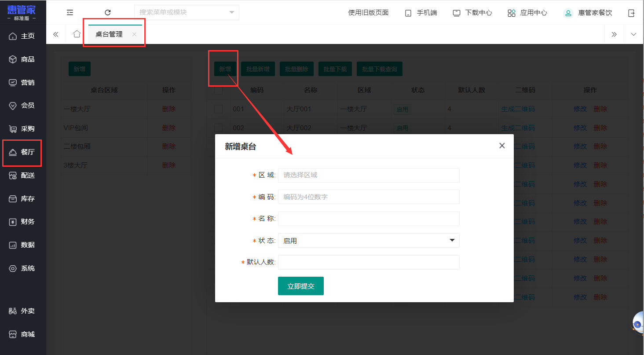
Task: Delete the 二楼包厢 area
Action: click(x=169, y=146)
